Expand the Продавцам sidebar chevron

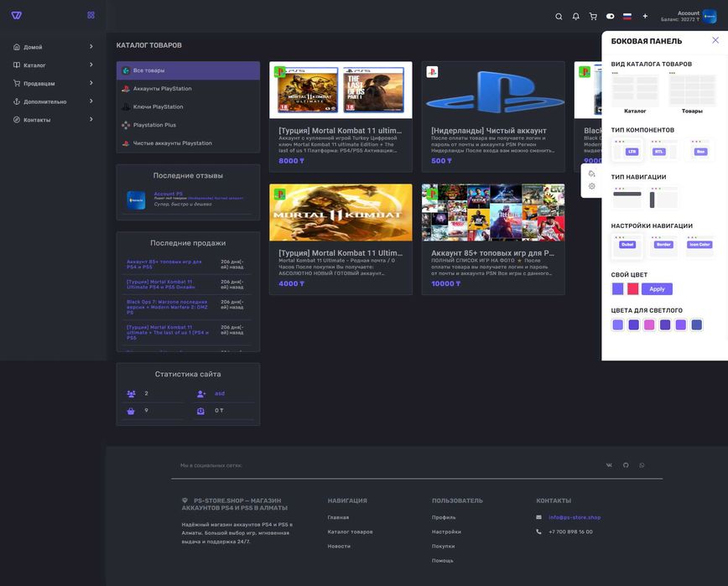click(x=91, y=83)
